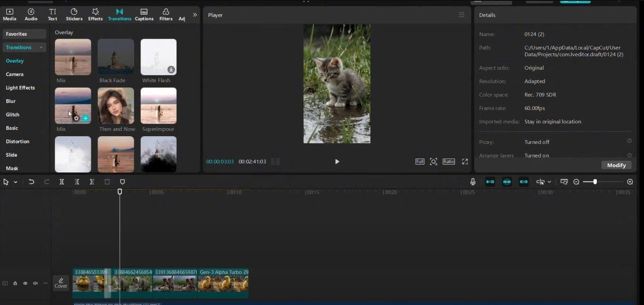Choose the Superimpose transition thumbnail
644x305 pixels.
(x=159, y=106)
